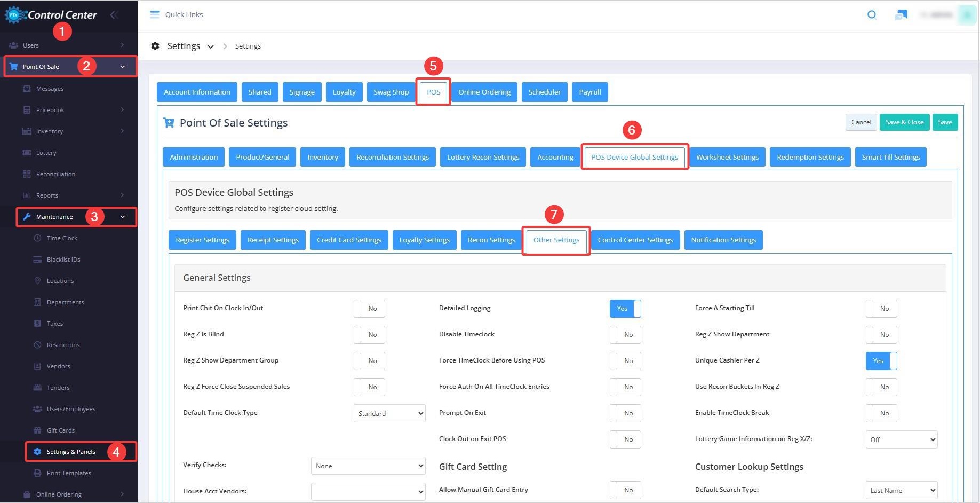Open the Online Ordering settings tab

[x=484, y=92]
